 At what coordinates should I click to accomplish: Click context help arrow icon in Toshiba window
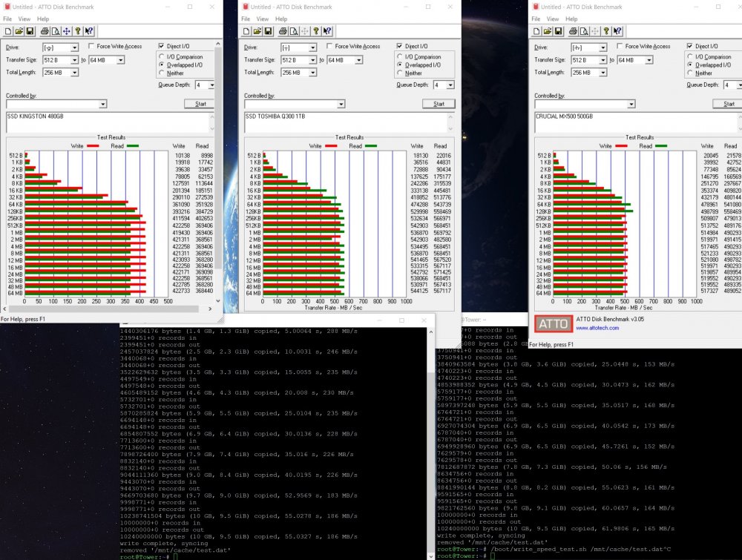point(327,31)
